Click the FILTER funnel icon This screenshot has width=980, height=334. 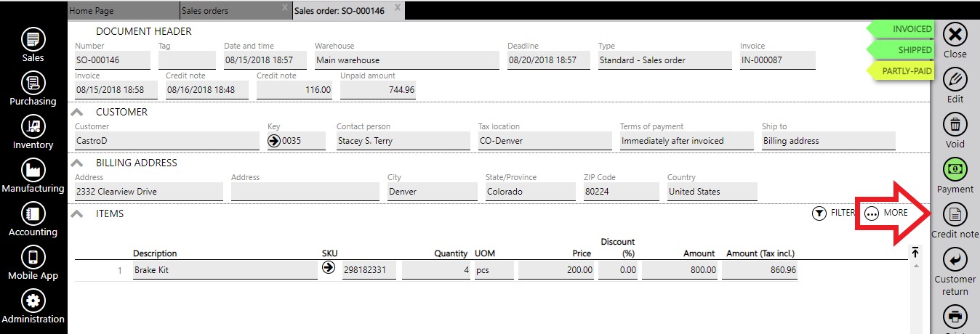point(819,213)
